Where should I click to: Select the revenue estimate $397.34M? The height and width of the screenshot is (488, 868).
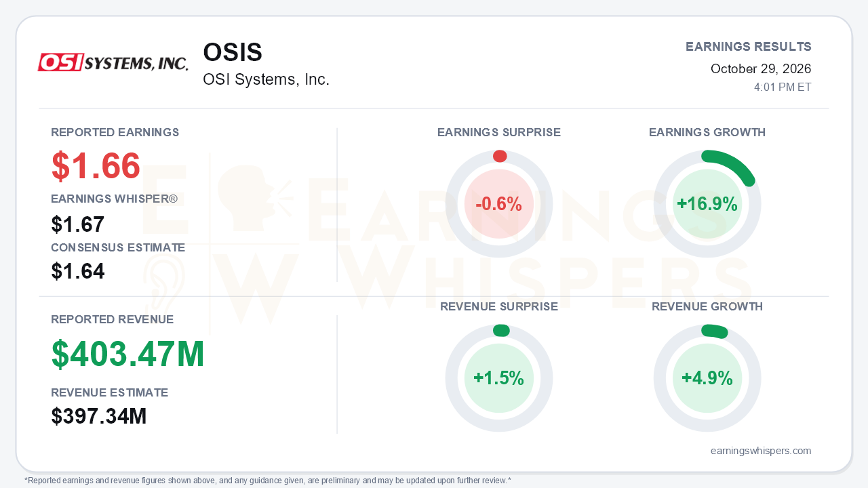99,416
